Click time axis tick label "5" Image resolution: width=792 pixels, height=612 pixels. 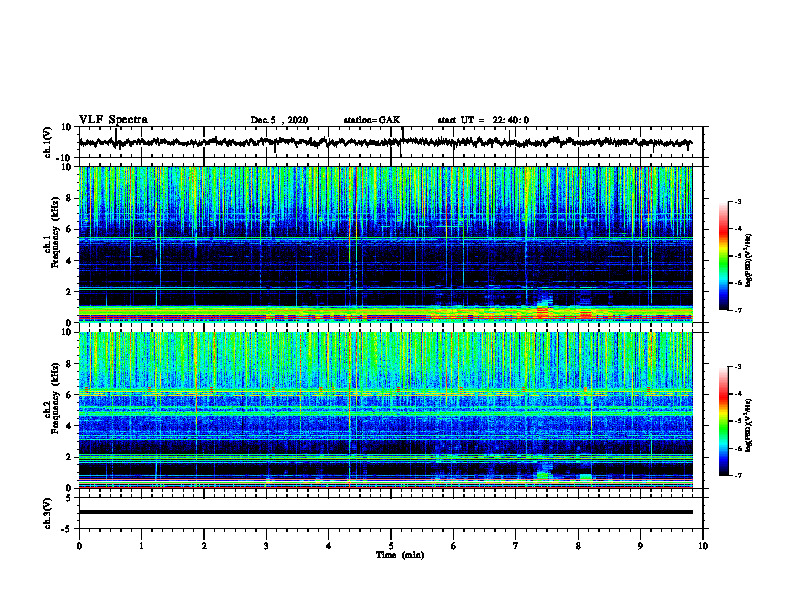pos(391,546)
